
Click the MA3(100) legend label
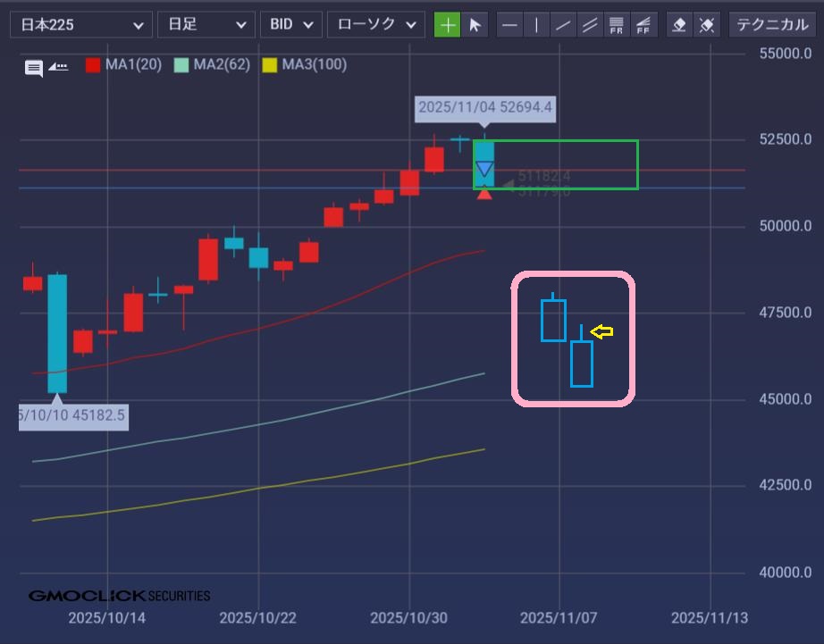(314, 64)
